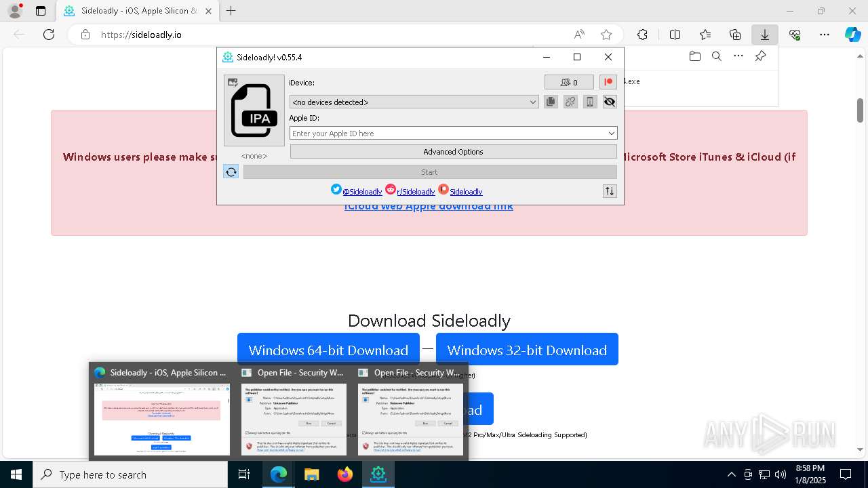Refresh the Edge page
Viewport: 868px width, 488px height.
coord(49,35)
